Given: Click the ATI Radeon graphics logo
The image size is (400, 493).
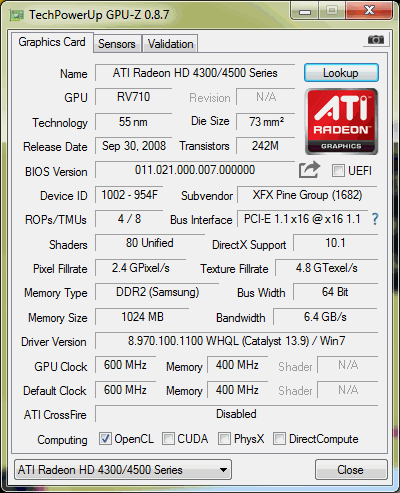Looking at the screenshot, I should coord(341,122).
